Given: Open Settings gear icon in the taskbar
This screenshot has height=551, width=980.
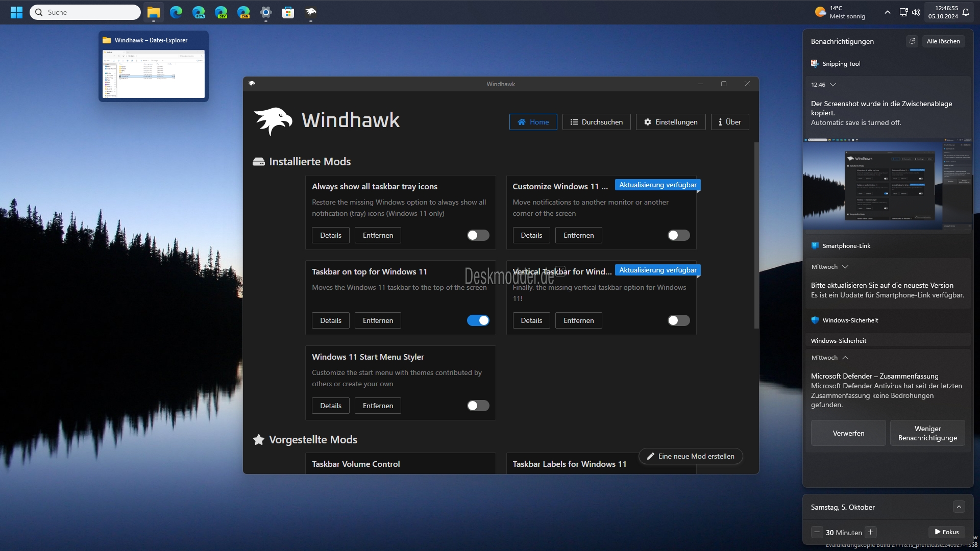Looking at the screenshot, I should [x=266, y=12].
